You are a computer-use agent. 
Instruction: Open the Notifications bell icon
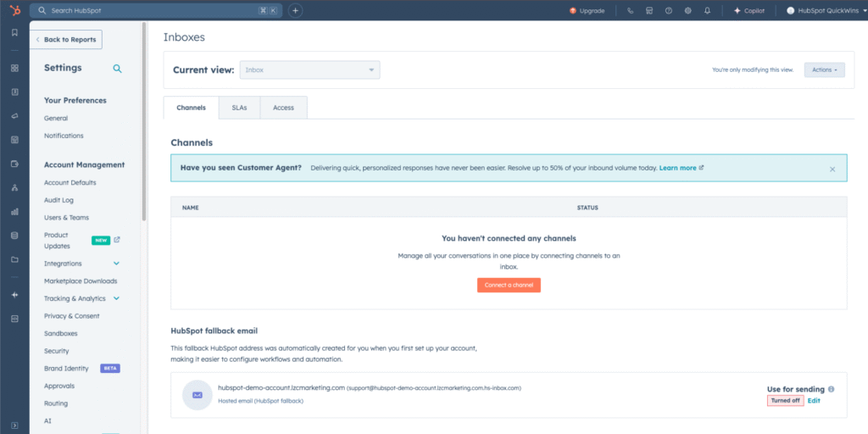(x=708, y=10)
